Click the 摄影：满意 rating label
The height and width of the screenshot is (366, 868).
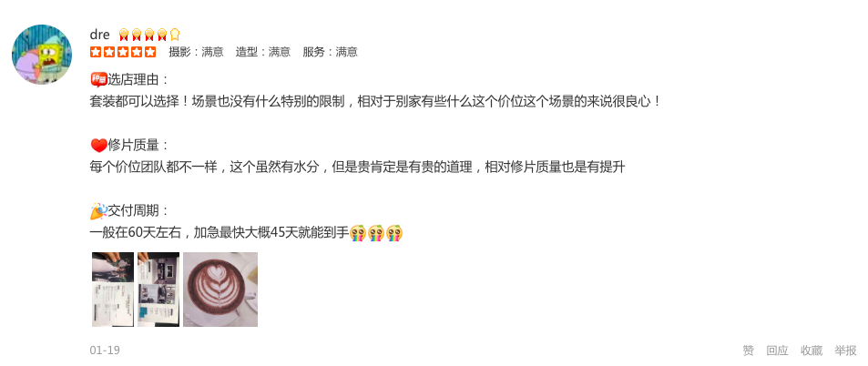tap(196, 52)
